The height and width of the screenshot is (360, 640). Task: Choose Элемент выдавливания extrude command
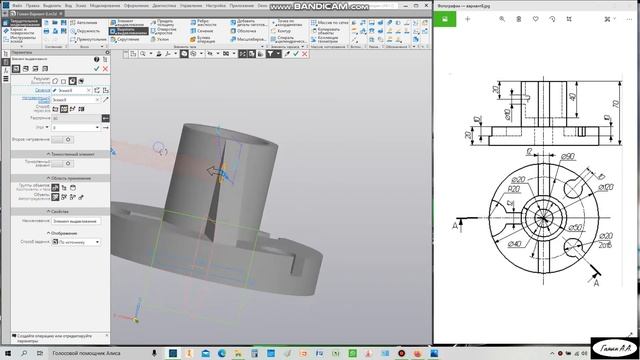coord(128,23)
